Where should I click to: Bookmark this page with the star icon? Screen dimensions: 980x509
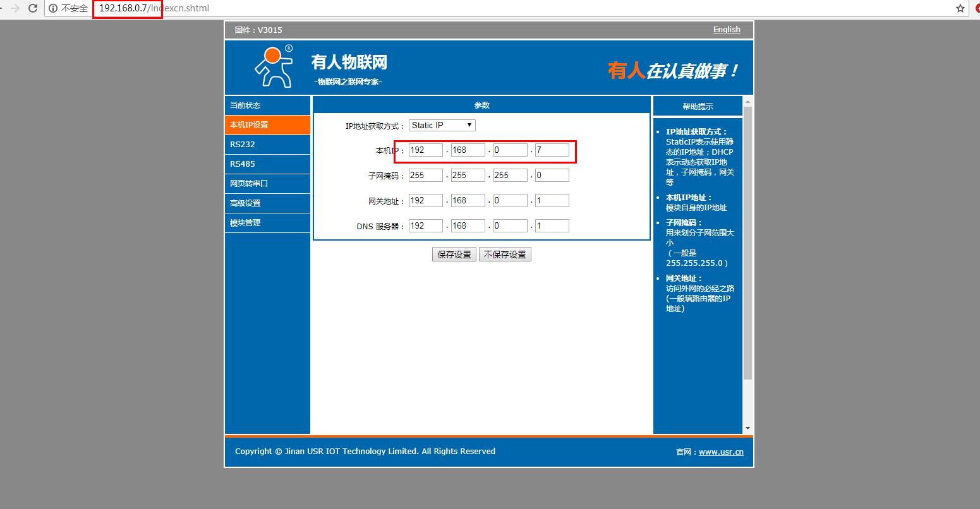960,9
